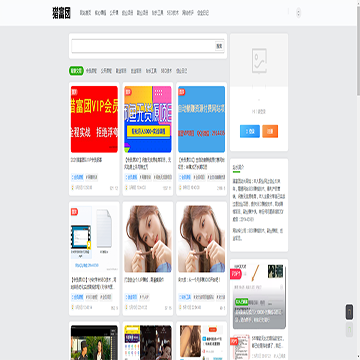
Task: Click the red badge on the file-icon card
Action: point(74,211)
